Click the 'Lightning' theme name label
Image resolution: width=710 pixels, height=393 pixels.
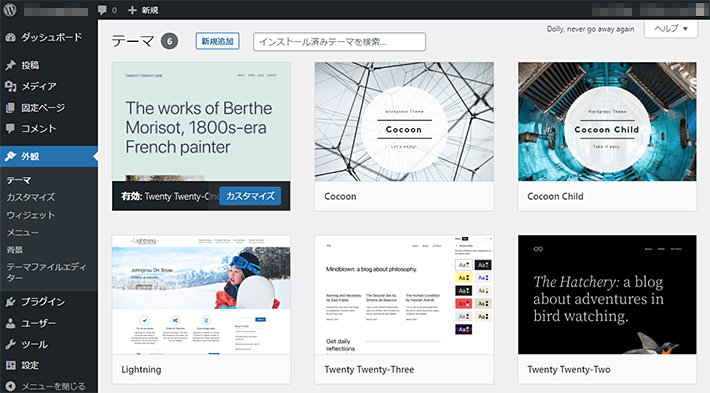141,369
